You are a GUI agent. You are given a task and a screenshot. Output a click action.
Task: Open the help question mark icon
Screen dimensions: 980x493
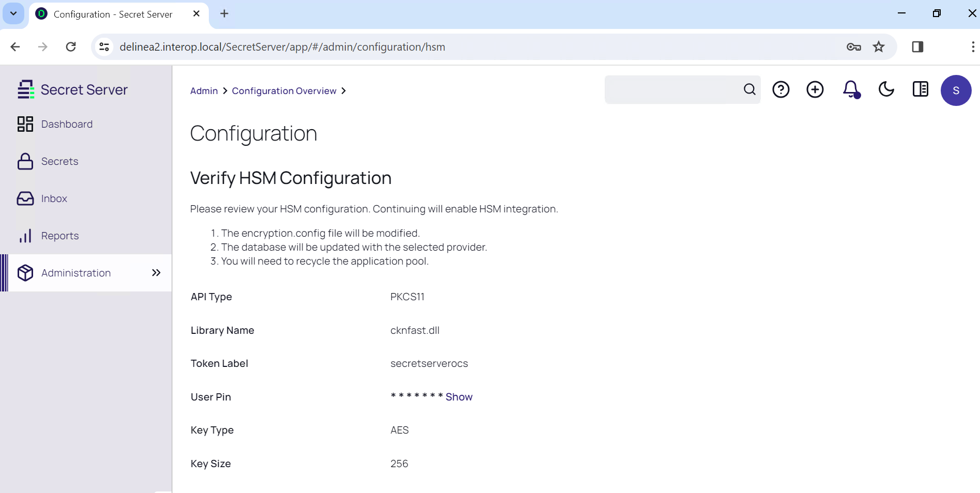click(781, 89)
